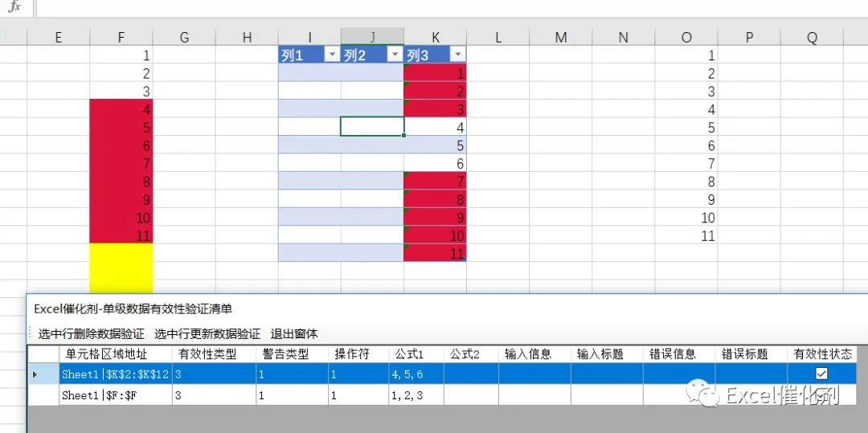Image resolution: width=868 pixels, height=433 pixels.
Task: Click the 警告类型 column header
Action: [292, 354]
